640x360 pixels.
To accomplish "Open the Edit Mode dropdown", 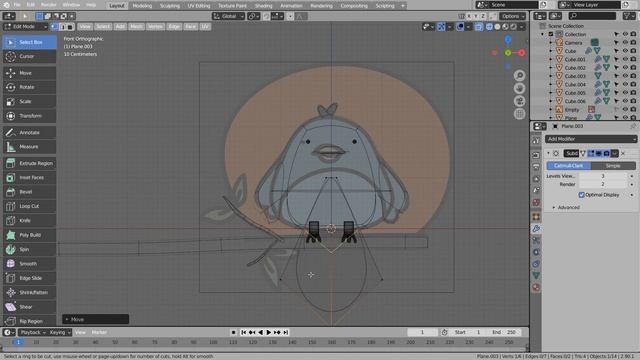I will point(26,27).
